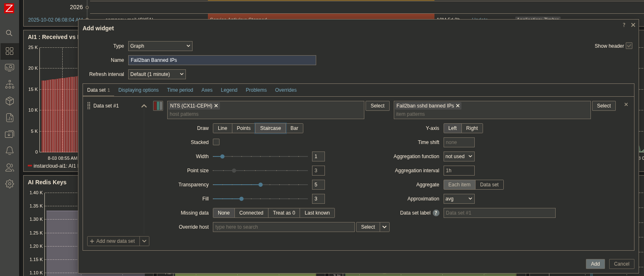
Task: Open the Override host Select dropdown arrow
Action: 385,227
